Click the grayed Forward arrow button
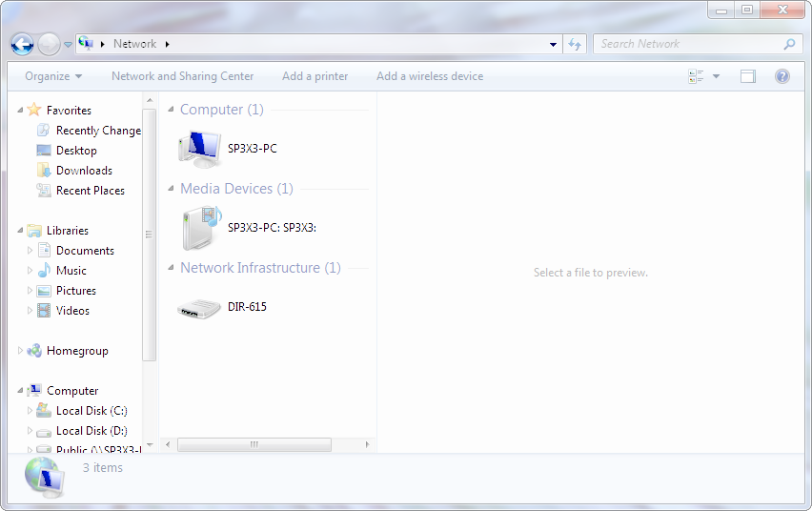This screenshot has height=511, width=812. (50, 44)
